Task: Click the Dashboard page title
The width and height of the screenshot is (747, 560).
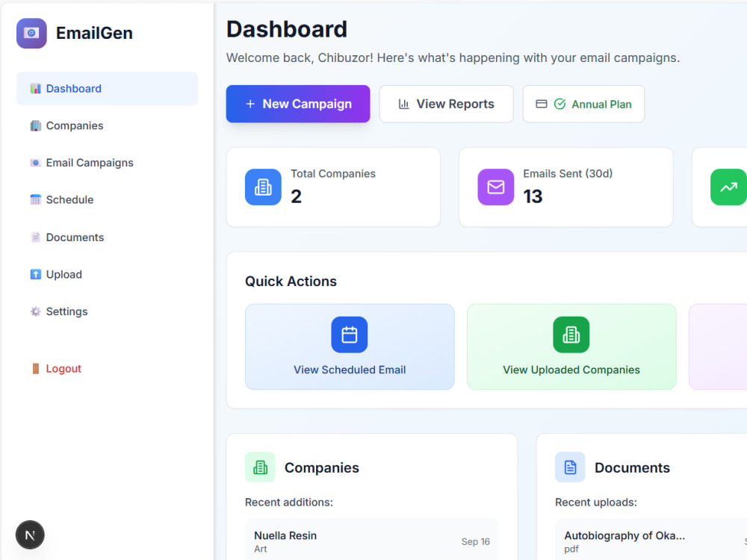Action: [x=286, y=29]
